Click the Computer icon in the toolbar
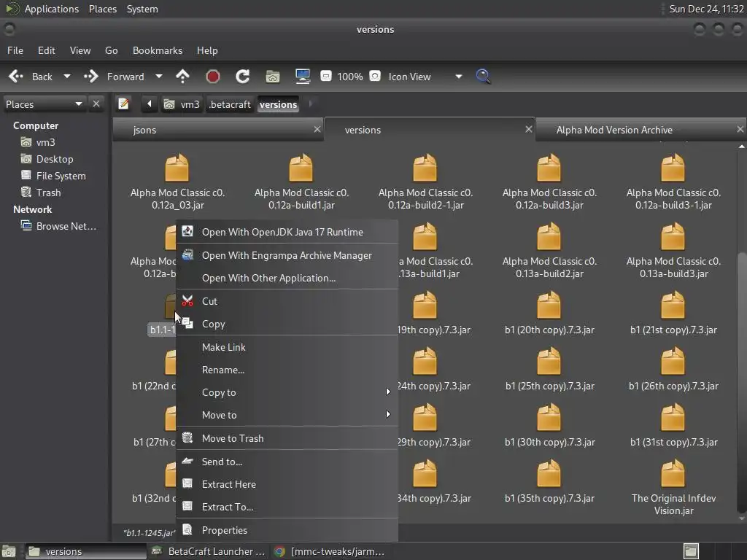Viewport: 747px width, 560px height. point(303,77)
